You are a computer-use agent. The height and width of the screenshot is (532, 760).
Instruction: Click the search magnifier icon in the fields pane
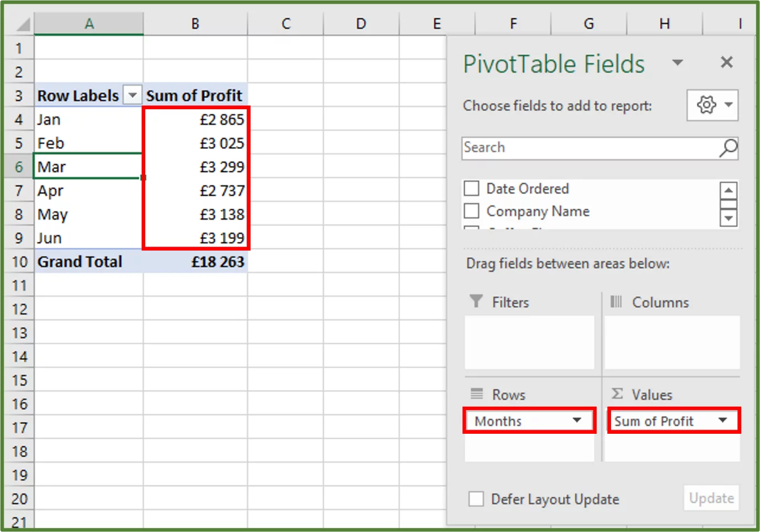click(727, 148)
